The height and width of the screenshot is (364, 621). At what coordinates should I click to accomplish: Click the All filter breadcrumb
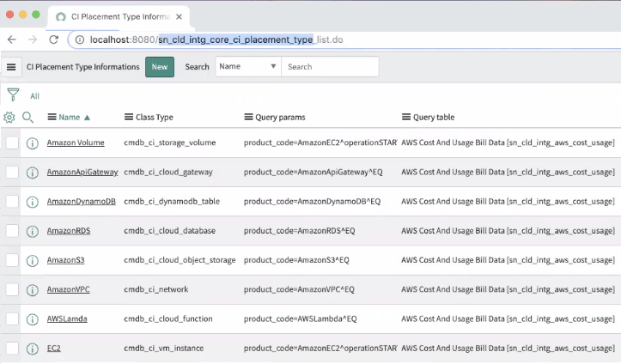pyautogui.click(x=35, y=96)
